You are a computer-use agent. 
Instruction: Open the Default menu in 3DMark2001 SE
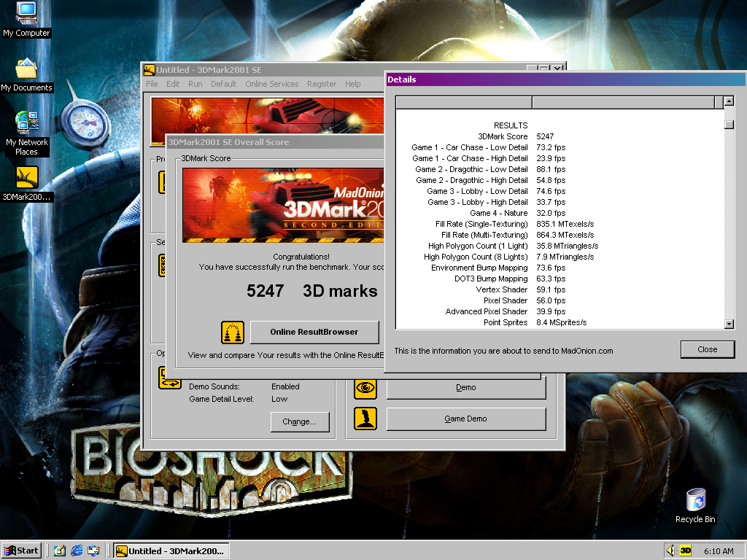pyautogui.click(x=223, y=84)
